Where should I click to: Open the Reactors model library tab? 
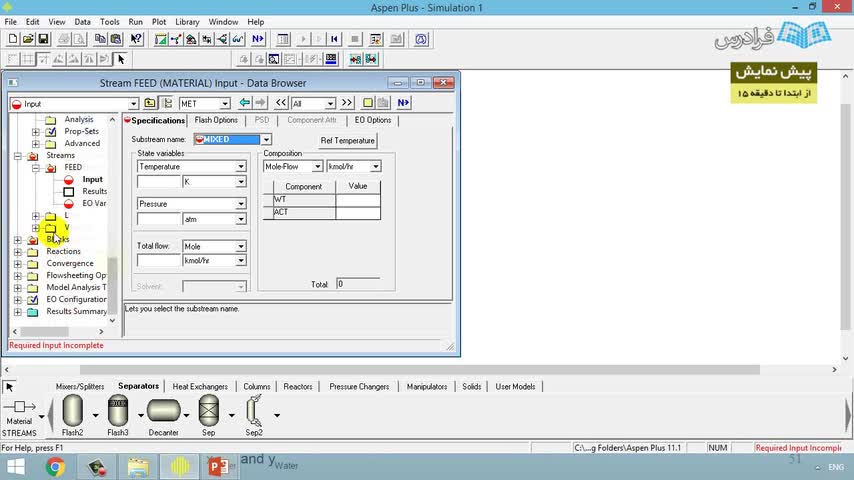click(297, 386)
